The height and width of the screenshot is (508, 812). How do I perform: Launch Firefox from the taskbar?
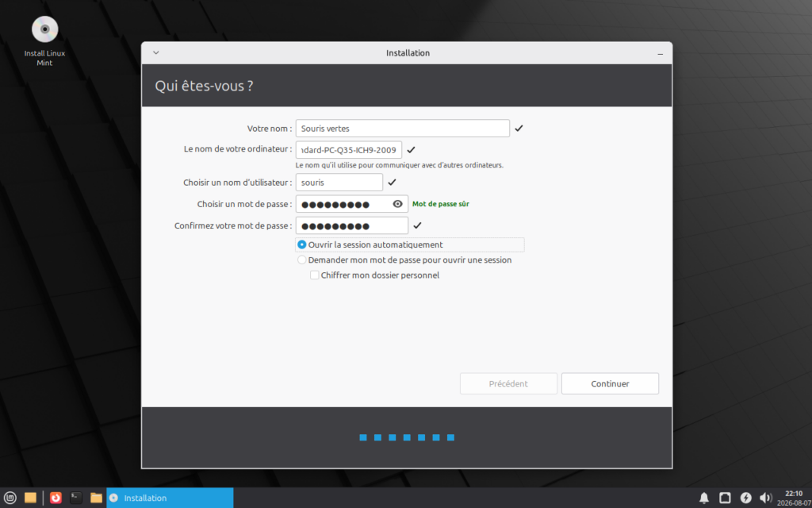(56, 498)
